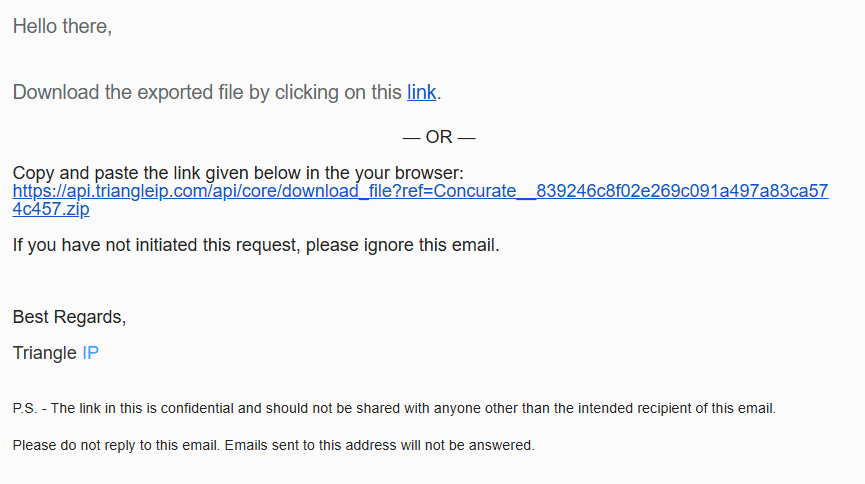The height and width of the screenshot is (484, 865).
Task: Click the P.S. confidentiality notice line
Action: point(394,408)
